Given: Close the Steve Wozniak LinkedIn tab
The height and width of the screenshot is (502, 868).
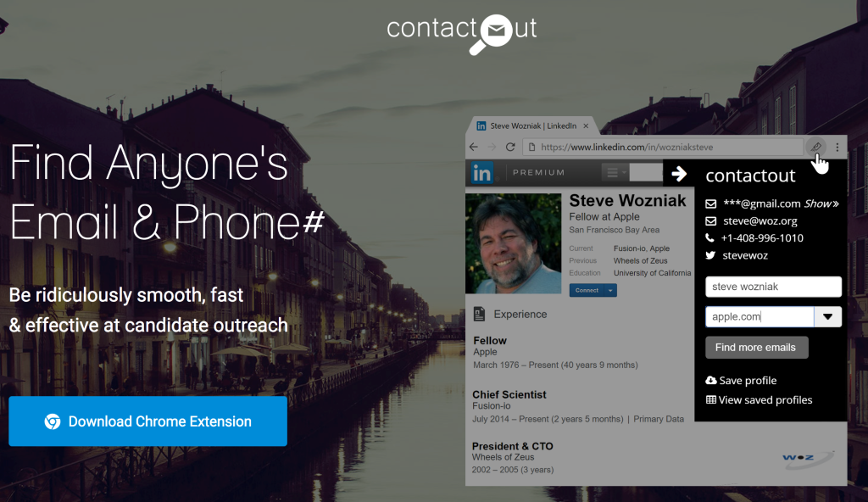Looking at the screenshot, I should (x=586, y=126).
